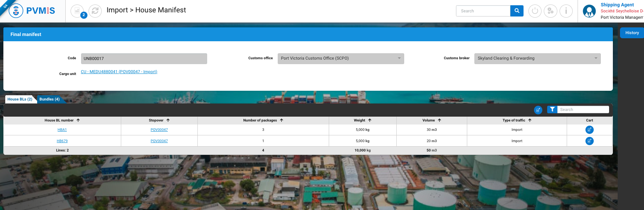Open the settings gears icon
644x210 pixels.
click(x=550, y=11)
